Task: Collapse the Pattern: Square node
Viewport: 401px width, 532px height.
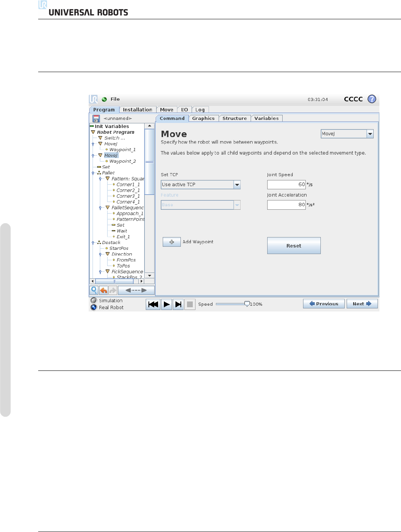Action: [x=108, y=178]
